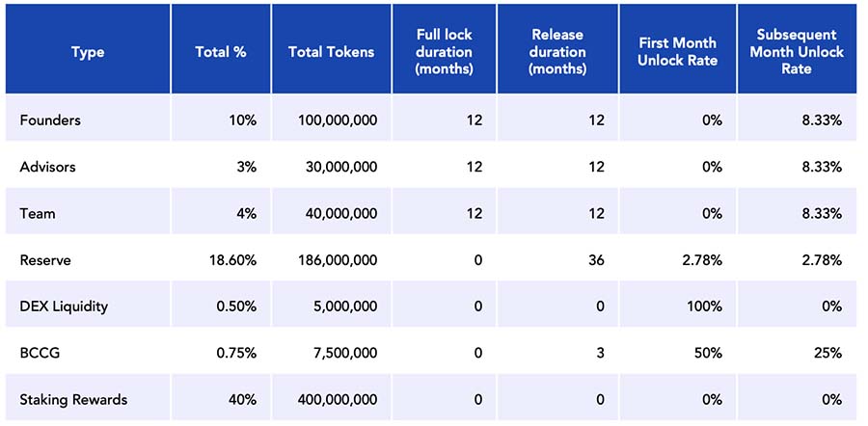Click the 100,000,000 Founders token cell
Image resolution: width=868 pixels, height=426 pixels.
(338, 120)
